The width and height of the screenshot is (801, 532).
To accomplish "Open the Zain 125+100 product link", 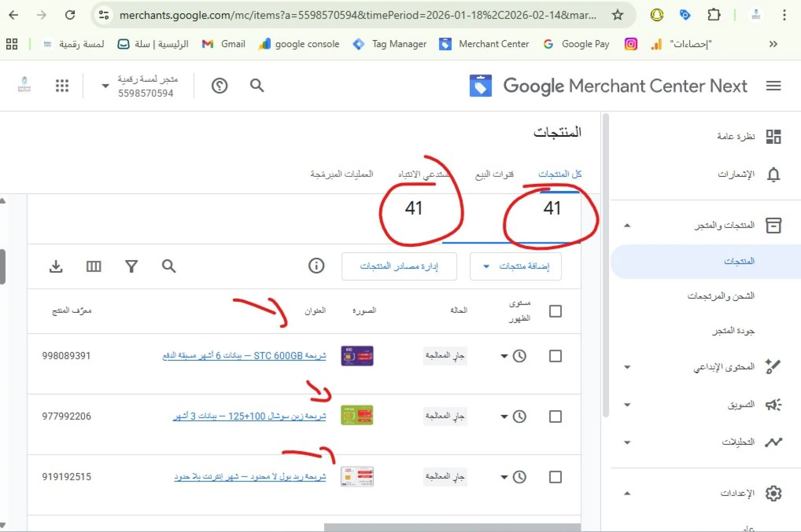I will [249, 417].
